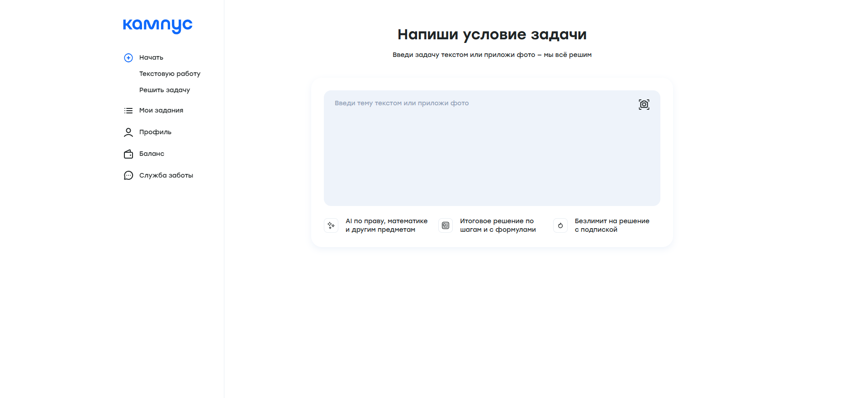The width and height of the screenshot is (868, 398).
Task: Click the chat bubble icon beside Служба заботы
Action: tap(128, 176)
